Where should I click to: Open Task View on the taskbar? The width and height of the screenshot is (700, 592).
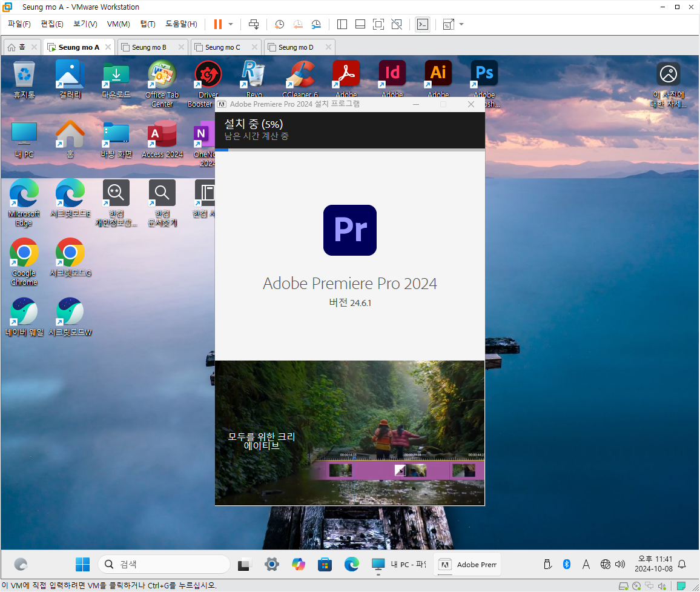(x=244, y=565)
